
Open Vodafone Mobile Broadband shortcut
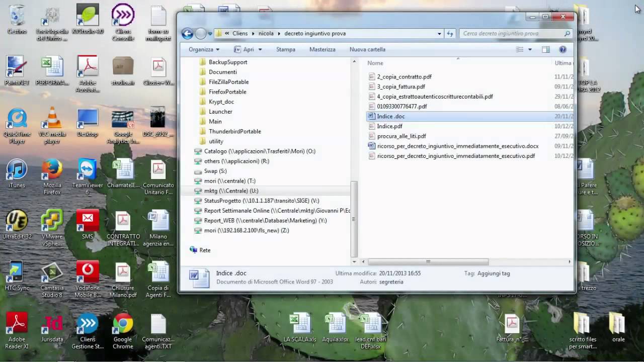click(88, 280)
